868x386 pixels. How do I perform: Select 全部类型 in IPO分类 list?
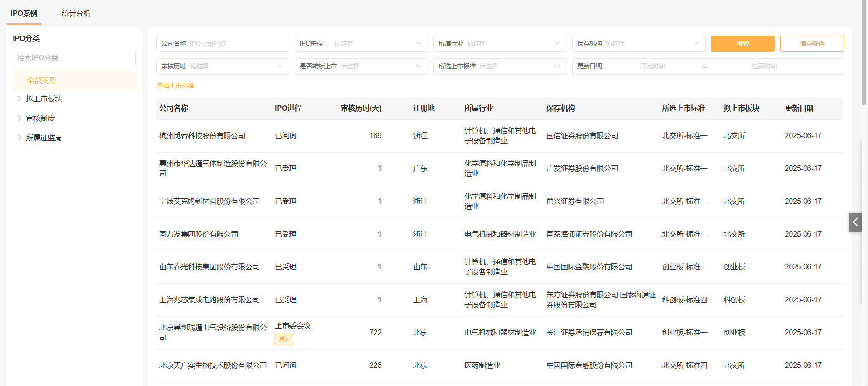pyautogui.click(x=74, y=80)
